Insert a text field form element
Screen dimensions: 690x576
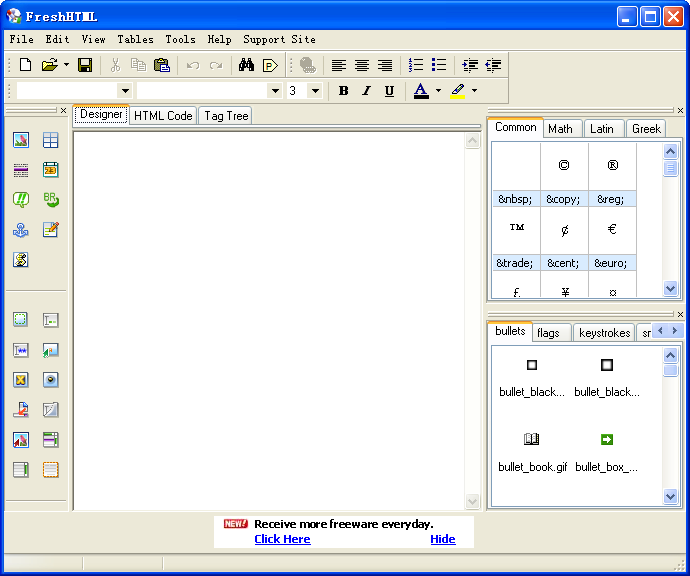(x=51, y=320)
